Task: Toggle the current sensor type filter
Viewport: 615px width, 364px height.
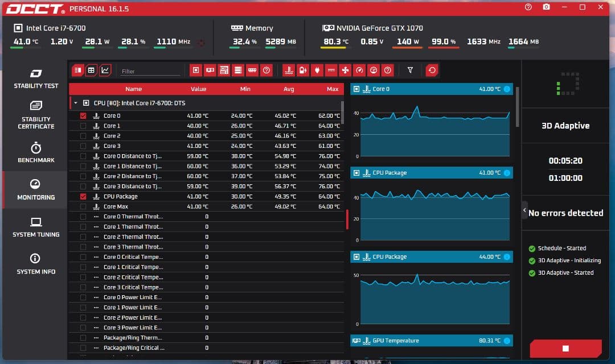Action: (x=331, y=70)
